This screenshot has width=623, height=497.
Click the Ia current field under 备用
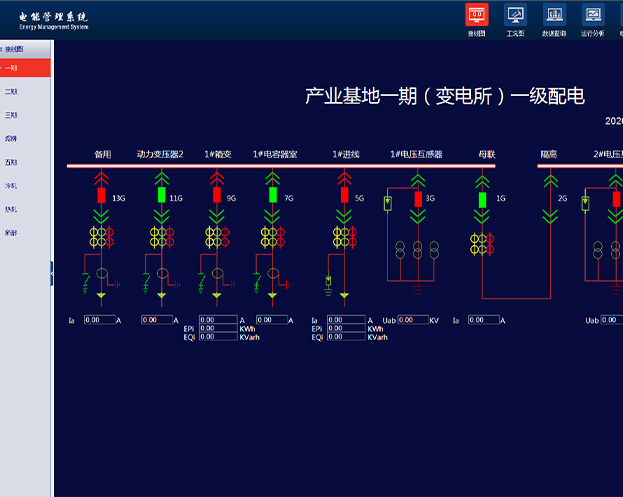click(x=98, y=320)
